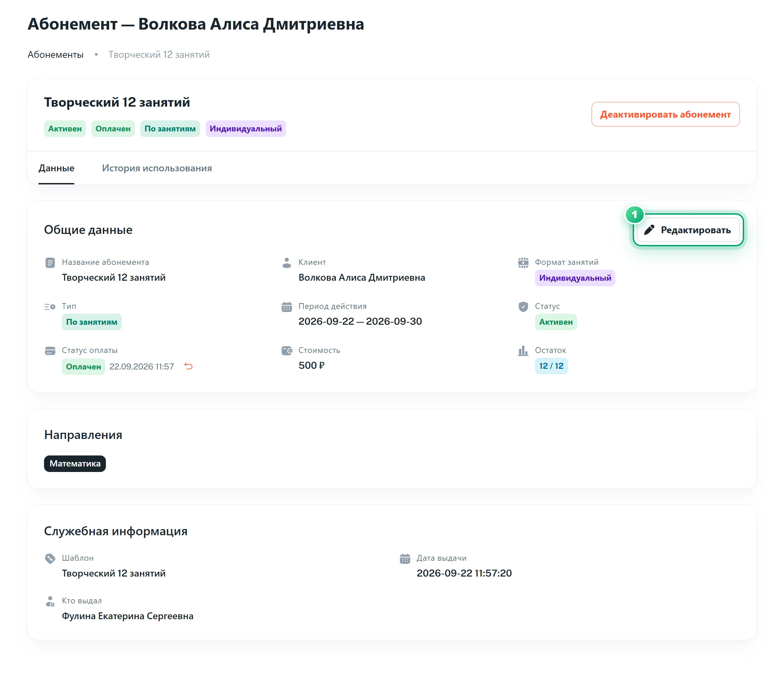Click the wallet icon beside Стоимость
Screen dimensions: 784x688
(286, 351)
